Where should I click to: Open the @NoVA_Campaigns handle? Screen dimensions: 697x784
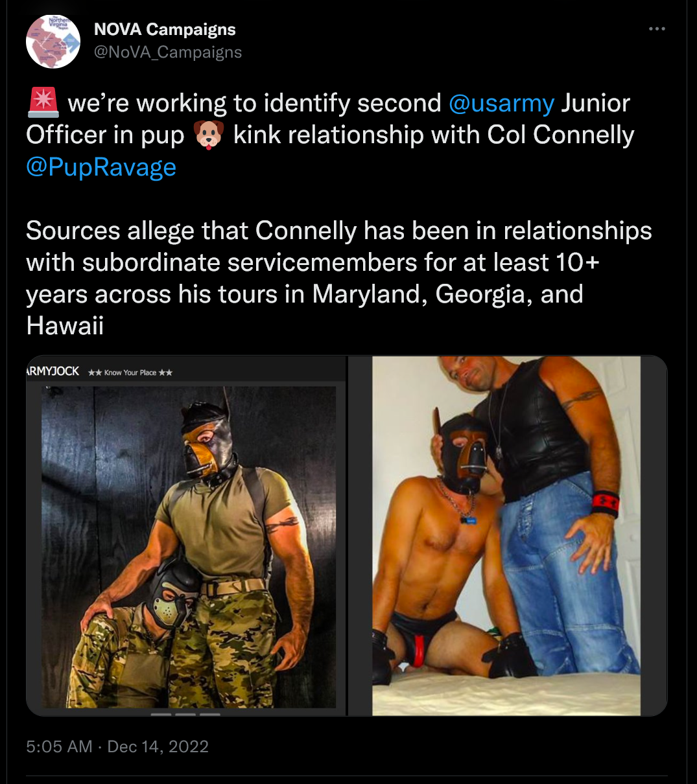[168, 52]
